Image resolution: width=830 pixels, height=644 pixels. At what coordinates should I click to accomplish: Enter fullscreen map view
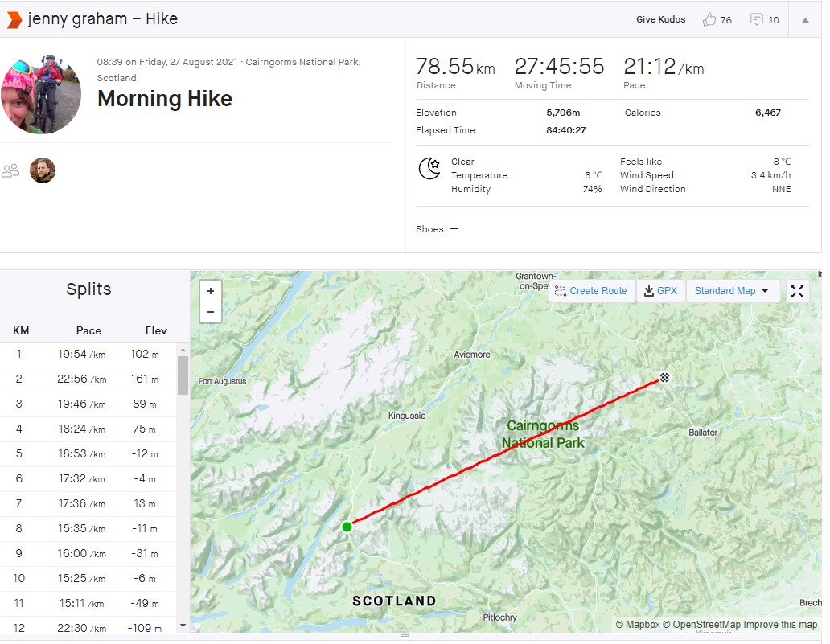point(797,291)
